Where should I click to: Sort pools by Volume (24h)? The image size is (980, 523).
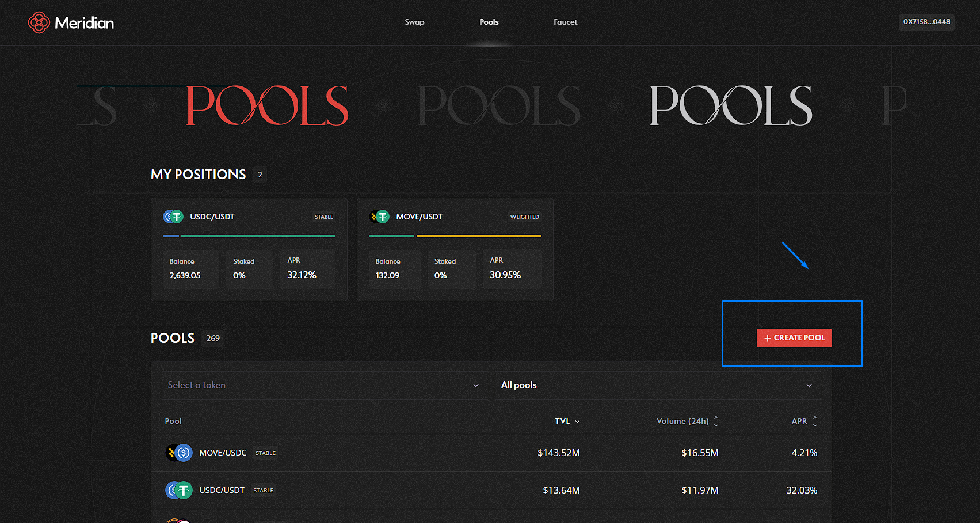point(688,421)
